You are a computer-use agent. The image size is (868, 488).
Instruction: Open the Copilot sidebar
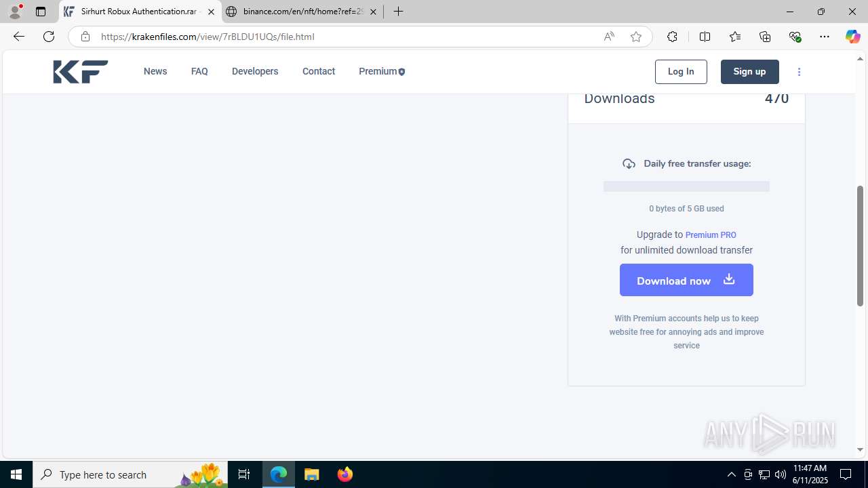(x=852, y=37)
